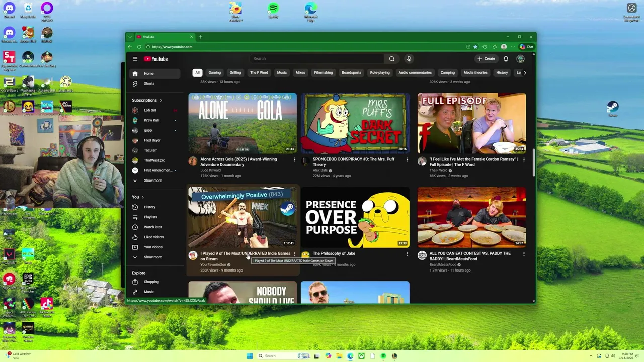The width and height of the screenshot is (644, 362).
Task: Open YouTube notifications bell
Action: tap(506, 59)
